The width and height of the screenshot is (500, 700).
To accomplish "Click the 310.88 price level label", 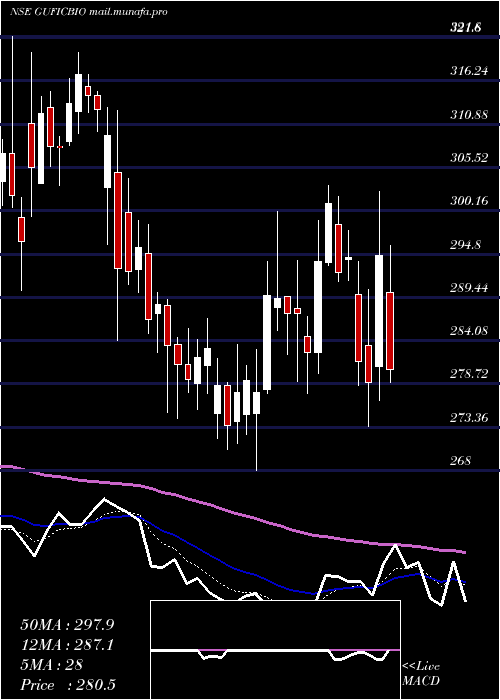I will 468,115.
